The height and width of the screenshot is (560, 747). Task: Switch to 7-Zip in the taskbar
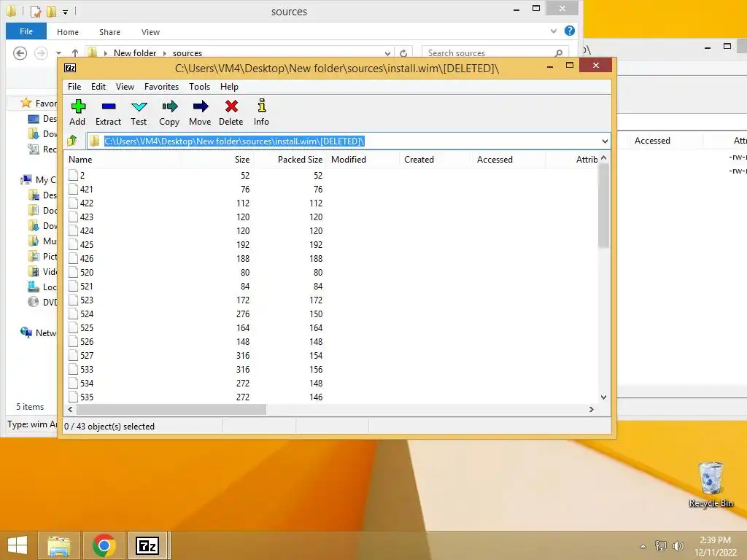(x=147, y=545)
